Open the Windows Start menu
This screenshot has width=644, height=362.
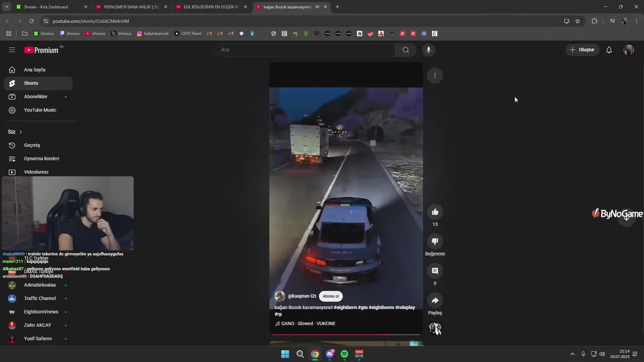285,354
